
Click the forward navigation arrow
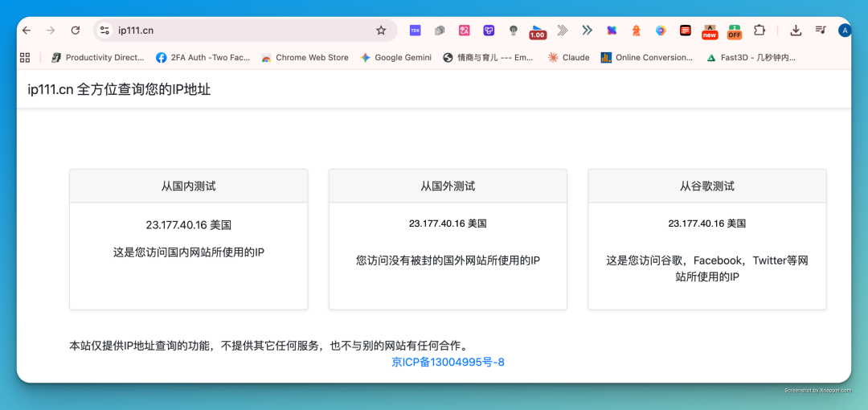tap(51, 31)
